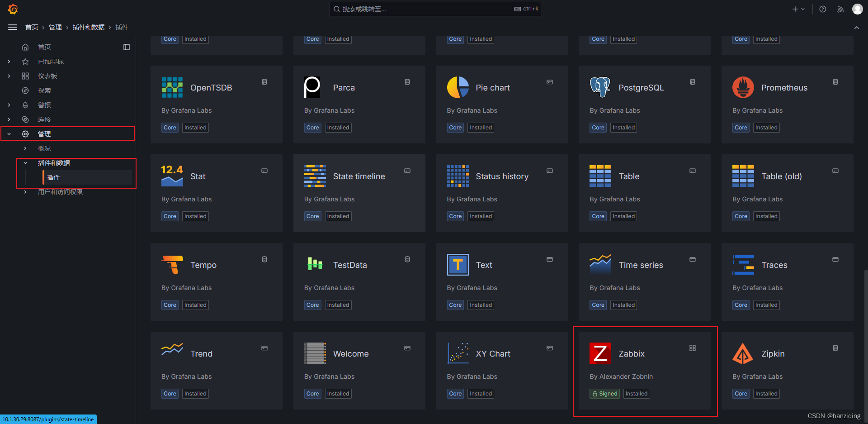Open the Trend plugin icon

point(172,349)
